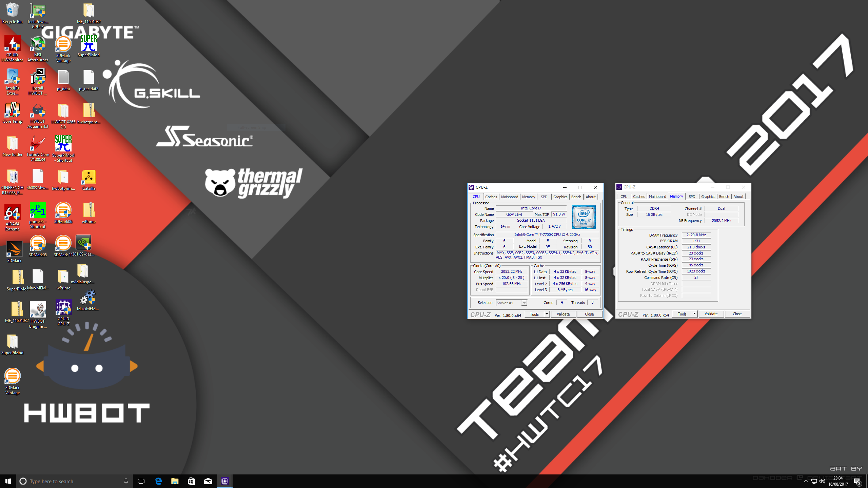Click Validate button in left CPU-Z window

[563, 314]
